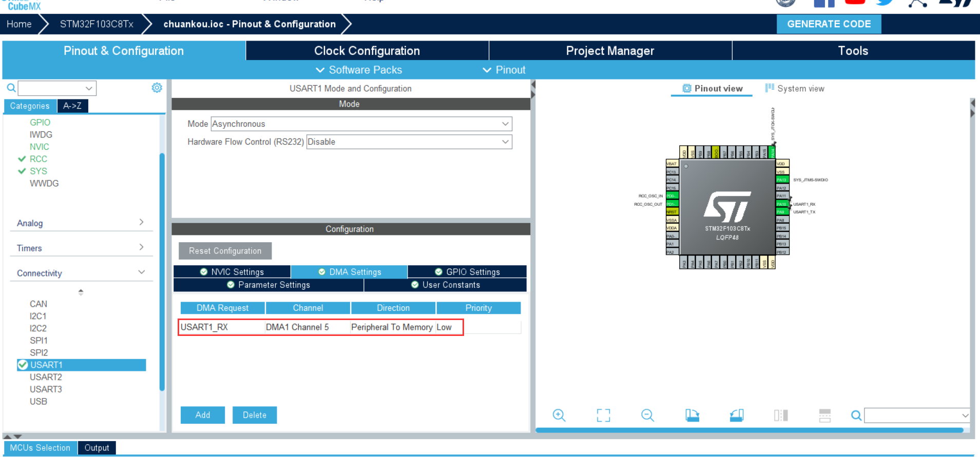Open the pin search combo box

click(x=917, y=415)
